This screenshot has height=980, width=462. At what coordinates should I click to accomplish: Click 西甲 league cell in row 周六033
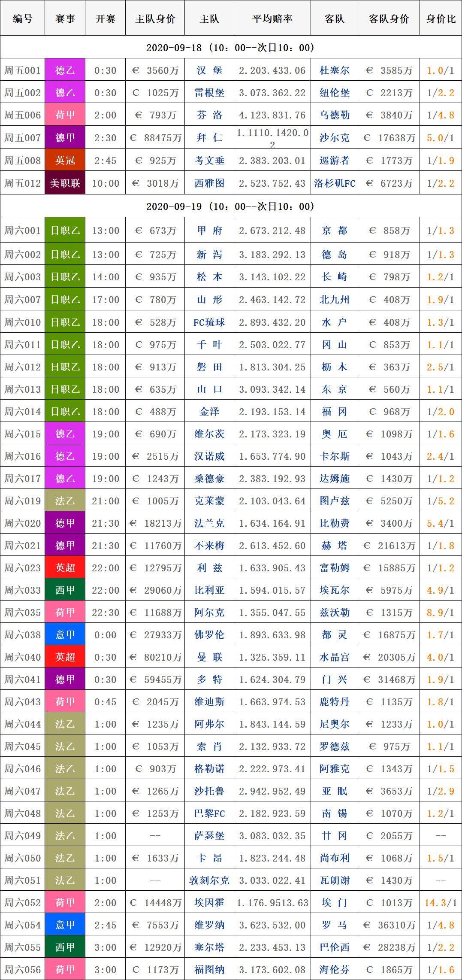65,590
